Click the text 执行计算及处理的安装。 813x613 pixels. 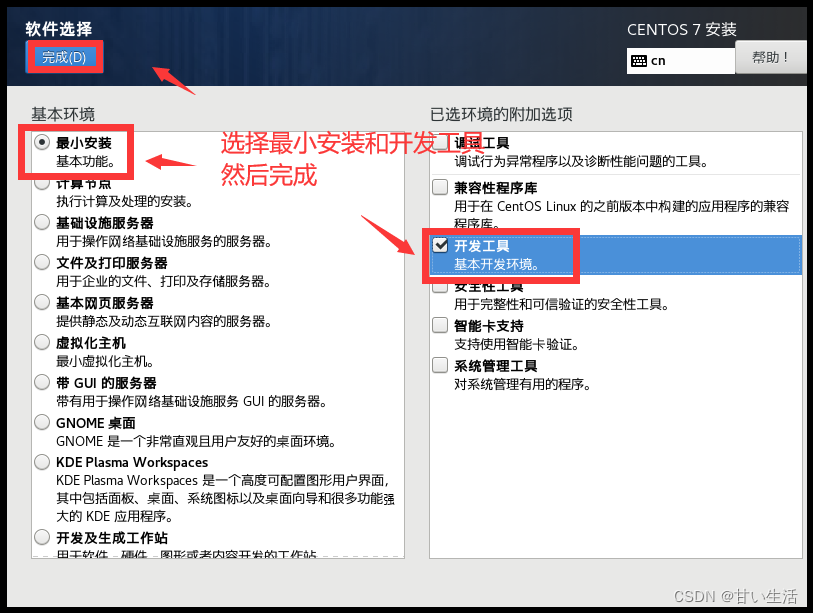coord(125,201)
